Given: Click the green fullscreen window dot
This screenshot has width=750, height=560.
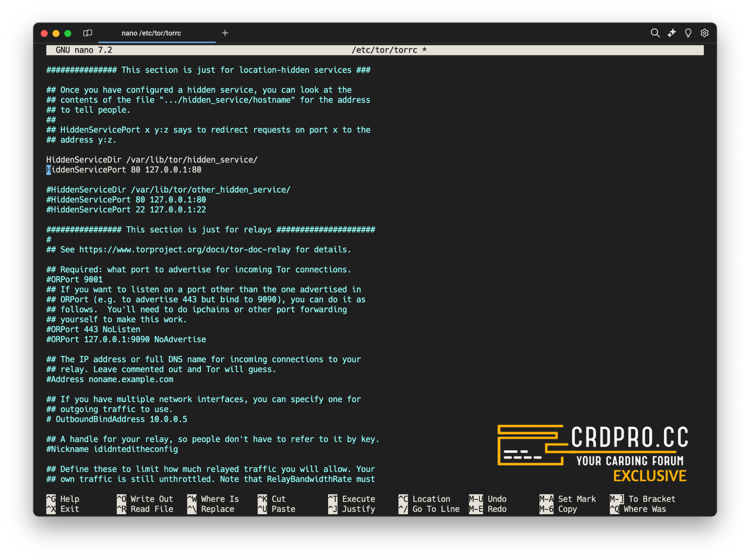Looking at the screenshot, I should click(68, 34).
